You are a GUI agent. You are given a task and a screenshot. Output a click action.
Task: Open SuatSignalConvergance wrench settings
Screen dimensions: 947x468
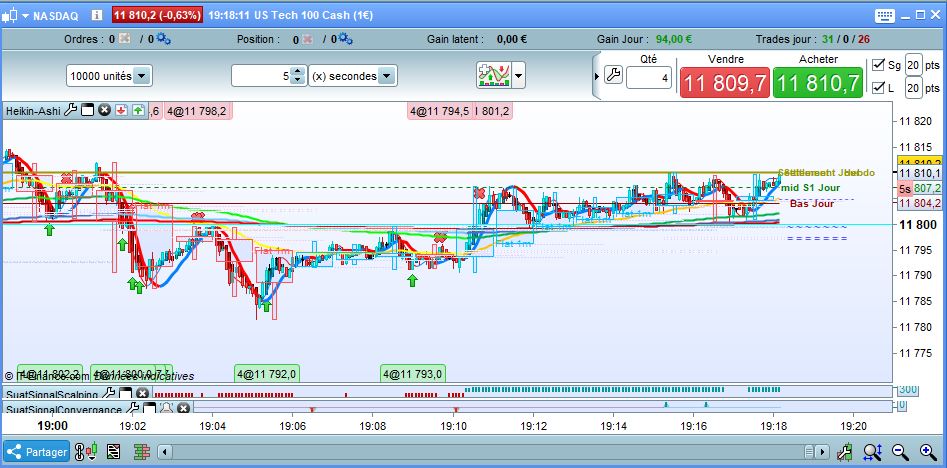(x=133, y=409)
